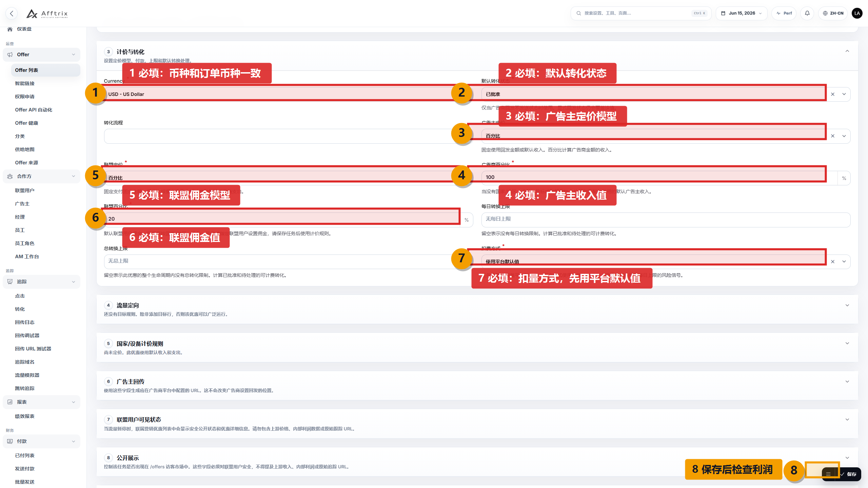Open the notifications bell

coord(807,13)
